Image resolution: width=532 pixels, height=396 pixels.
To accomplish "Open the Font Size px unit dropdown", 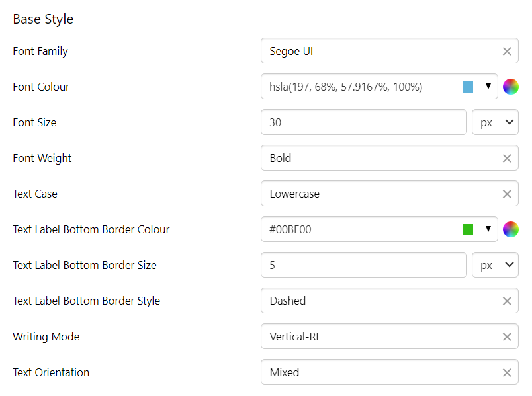I will pos(495,122).
